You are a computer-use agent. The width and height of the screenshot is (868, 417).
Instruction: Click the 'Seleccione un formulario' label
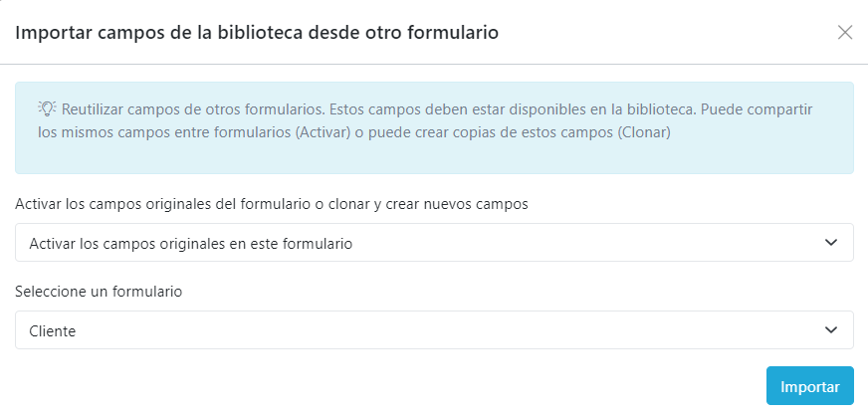tap(98, 292)
